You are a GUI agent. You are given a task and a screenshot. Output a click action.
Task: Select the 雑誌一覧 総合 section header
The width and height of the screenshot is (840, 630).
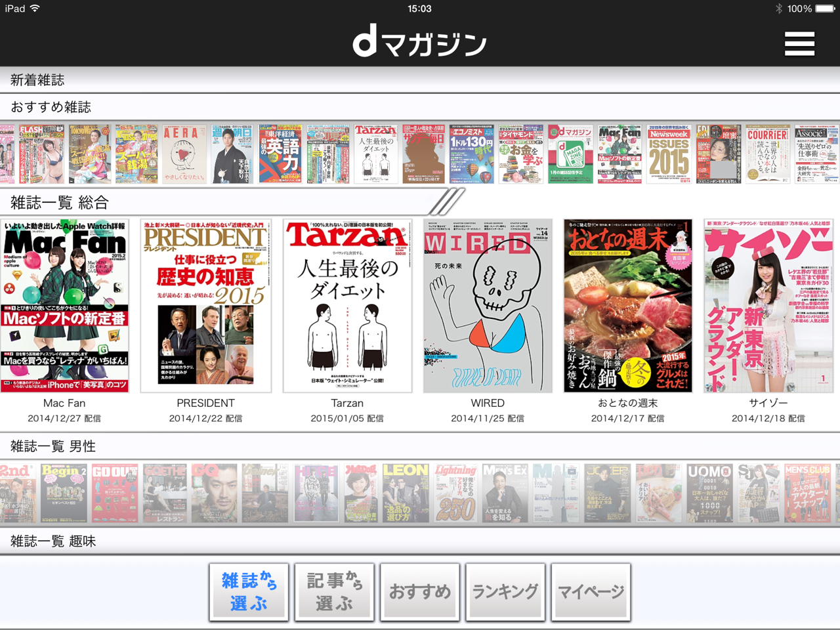coord(60,203)
